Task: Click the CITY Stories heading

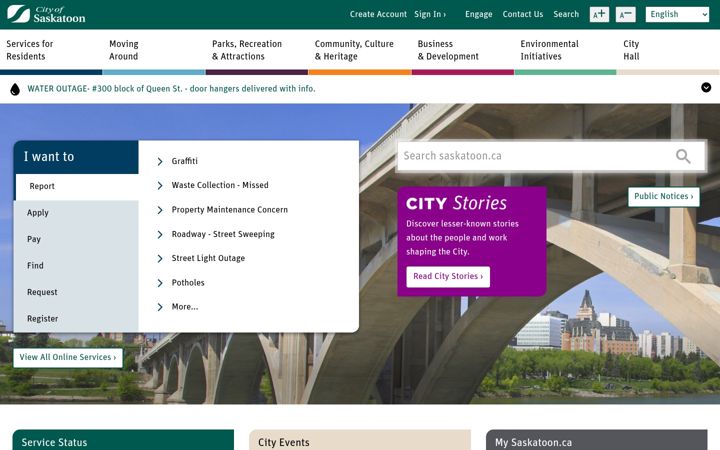Action: (x=456, y=203)
